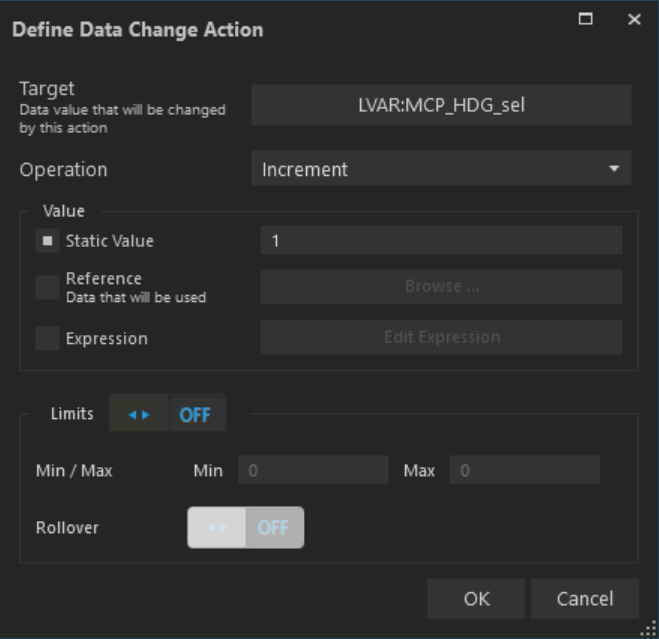This screenshot has width=659, height=639.
Task: Click the Min limit field
Action: (312, 470)
